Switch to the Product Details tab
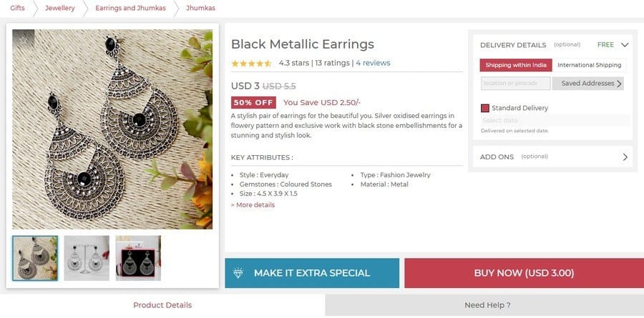The image size is (644, 318). click(162, 305)
